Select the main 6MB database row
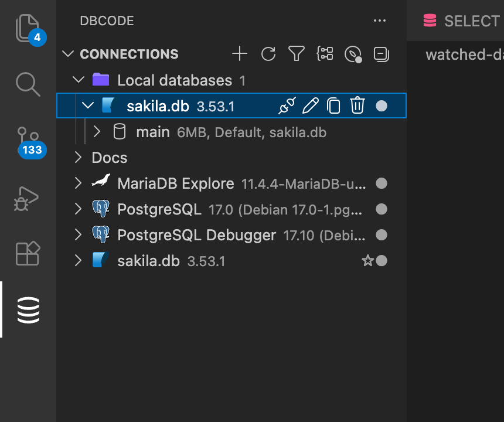The height and width of the screenshot is (422, 504). click(x=231, y=132)
